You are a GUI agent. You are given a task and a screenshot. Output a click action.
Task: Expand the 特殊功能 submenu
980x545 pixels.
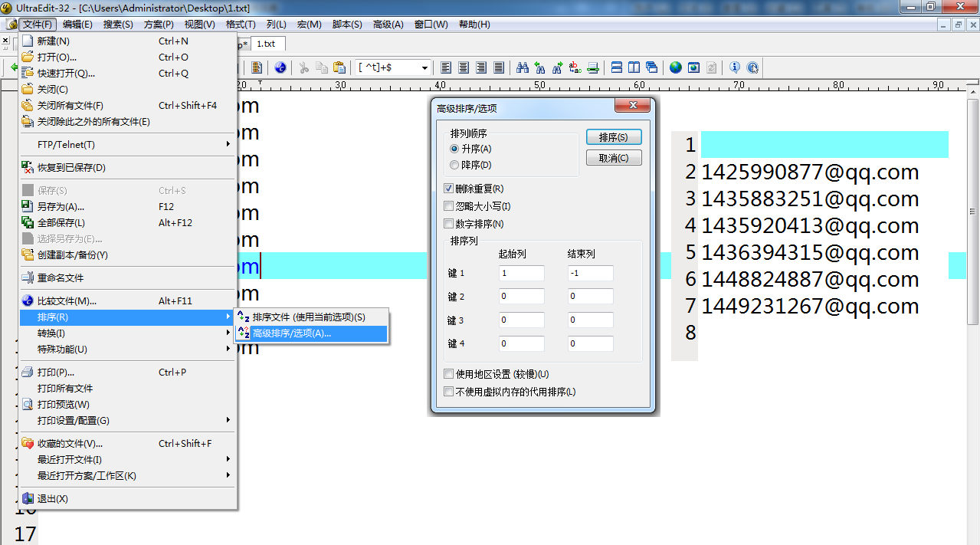click(x=127, y=349)
